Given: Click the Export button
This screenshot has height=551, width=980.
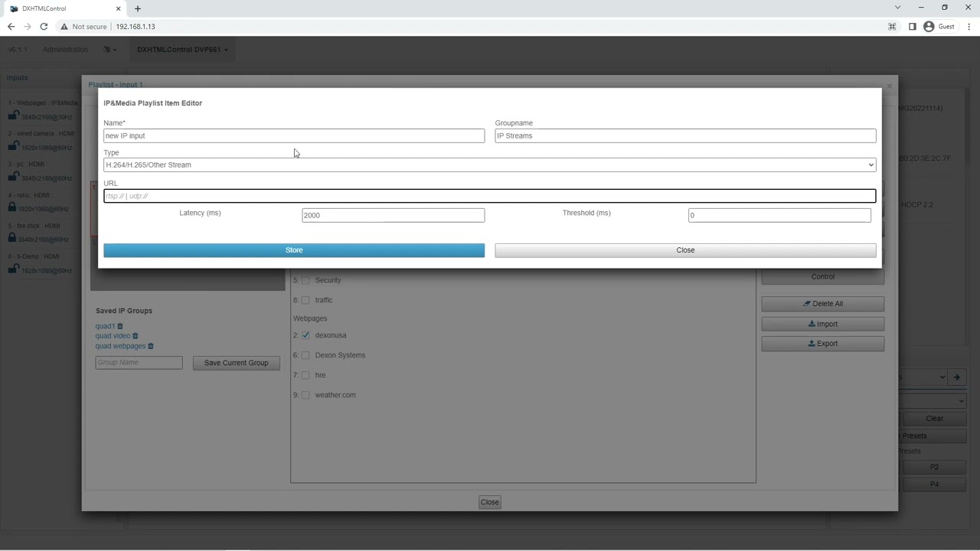Looking at the screenshot, I should point(822,344).
